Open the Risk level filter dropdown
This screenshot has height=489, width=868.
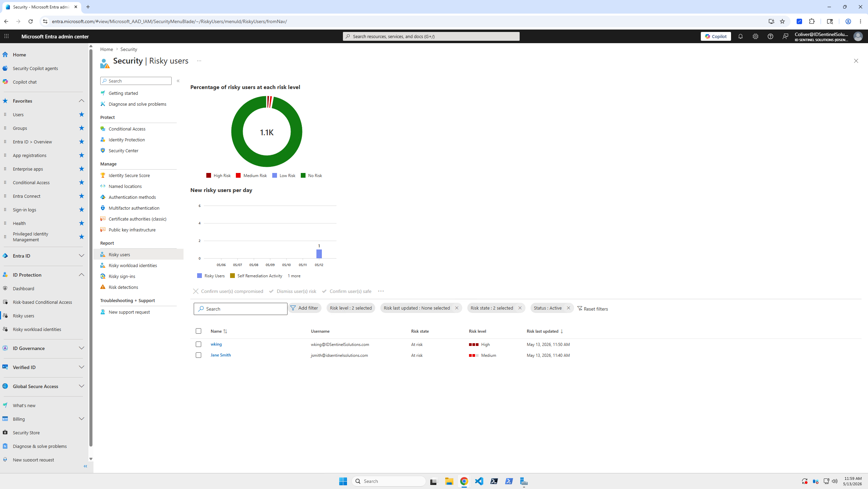click(351, 308)
